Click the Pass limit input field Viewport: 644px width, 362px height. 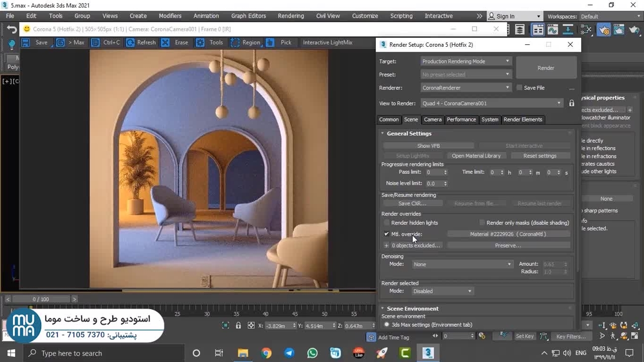click(433, 172)
